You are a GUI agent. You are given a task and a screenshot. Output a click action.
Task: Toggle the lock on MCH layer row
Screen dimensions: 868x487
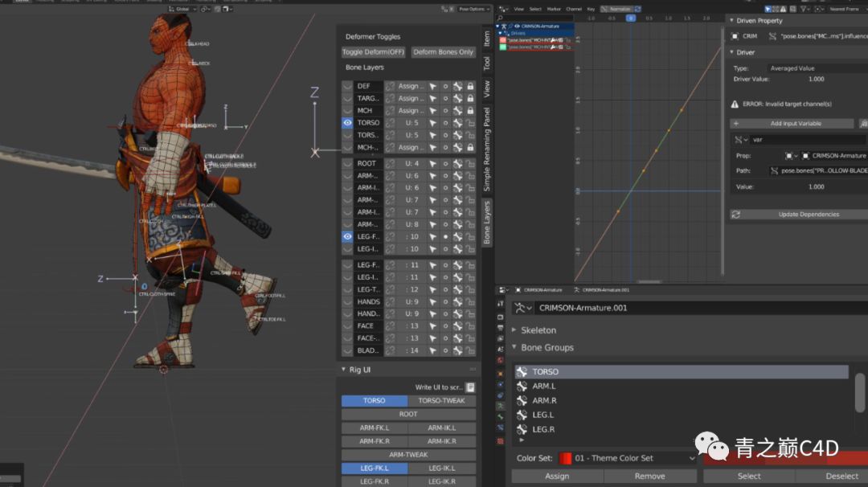click(x=470, y=111)
